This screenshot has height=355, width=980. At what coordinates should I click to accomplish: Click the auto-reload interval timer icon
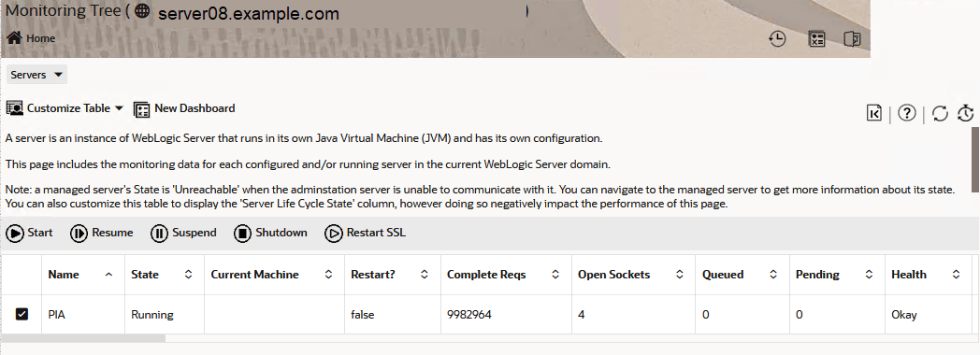pos(966,113)
